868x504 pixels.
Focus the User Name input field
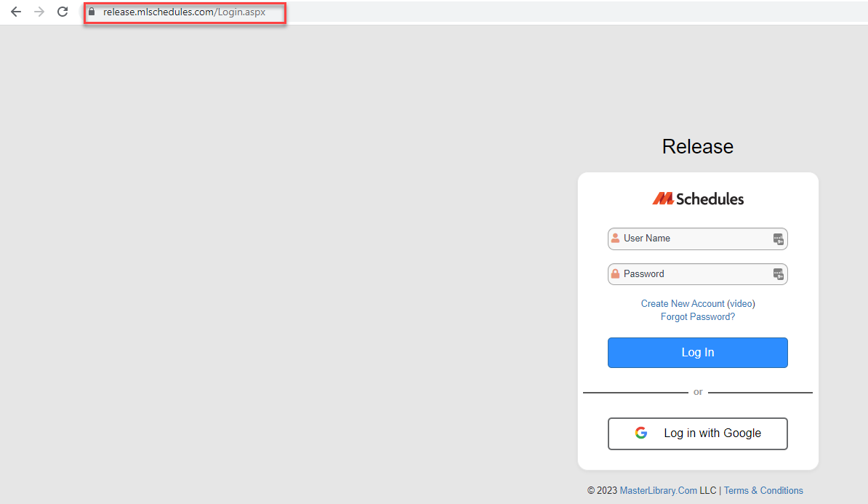point(697,239)
